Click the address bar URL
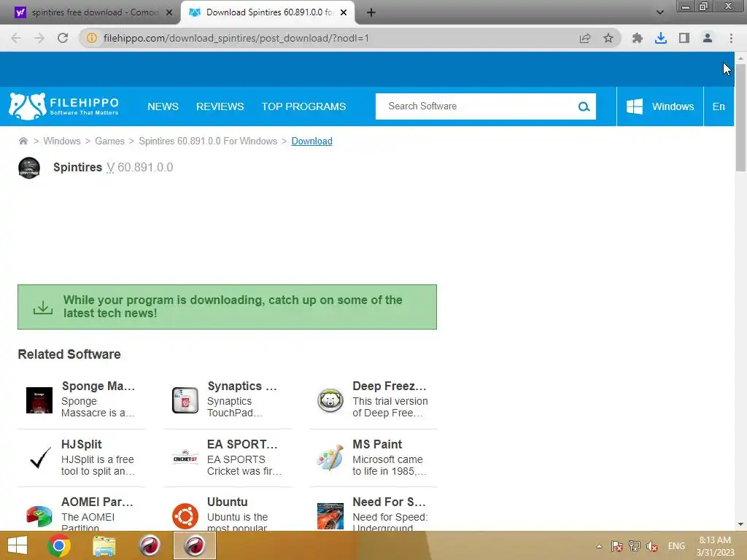 coord(236,38)
